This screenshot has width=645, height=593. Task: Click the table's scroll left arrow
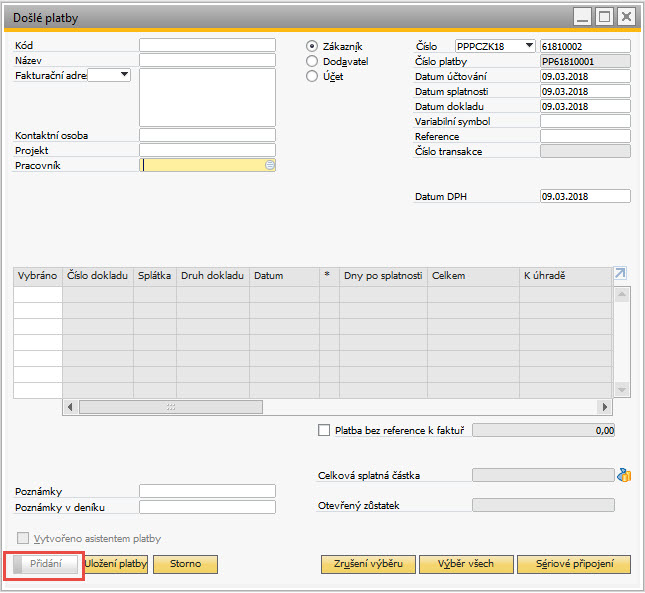pyautogui.click(x=70, y=407)
